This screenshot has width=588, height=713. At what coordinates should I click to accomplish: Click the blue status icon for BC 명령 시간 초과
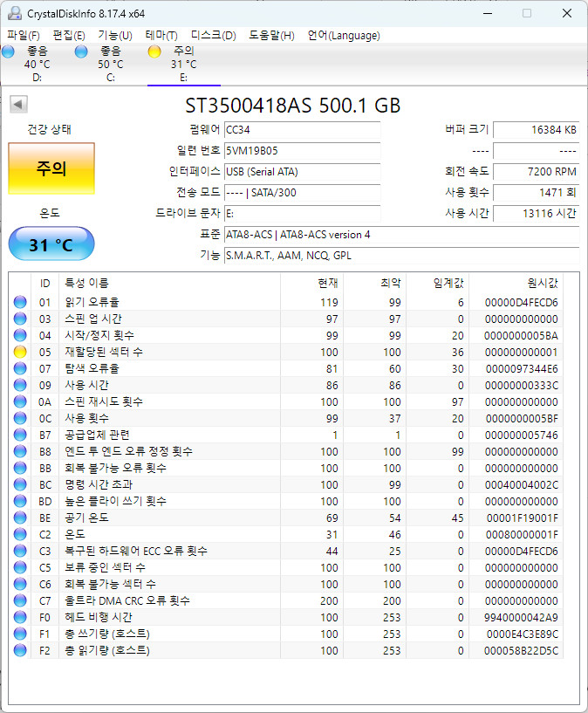20,484
